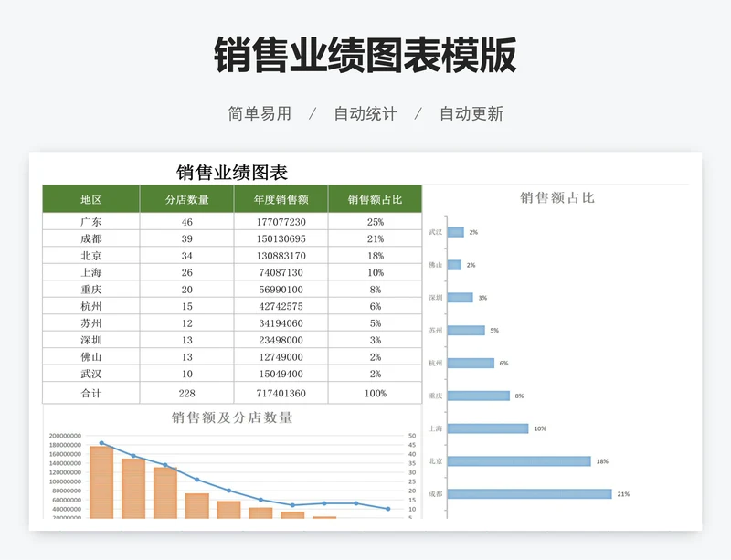This screenshot has width=731, height=560.
Task: Click the 杭州 6% bar in chart
Action: coord(471,363)
